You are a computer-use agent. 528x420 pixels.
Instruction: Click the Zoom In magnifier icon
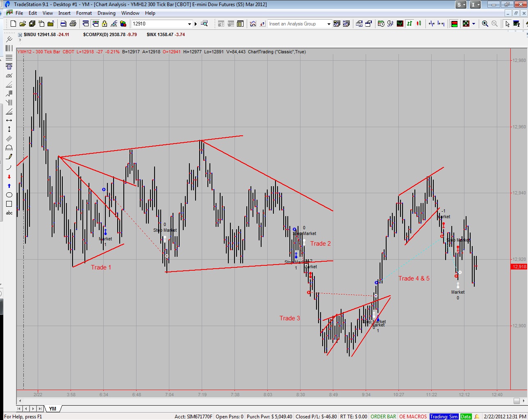click(485, 24)
